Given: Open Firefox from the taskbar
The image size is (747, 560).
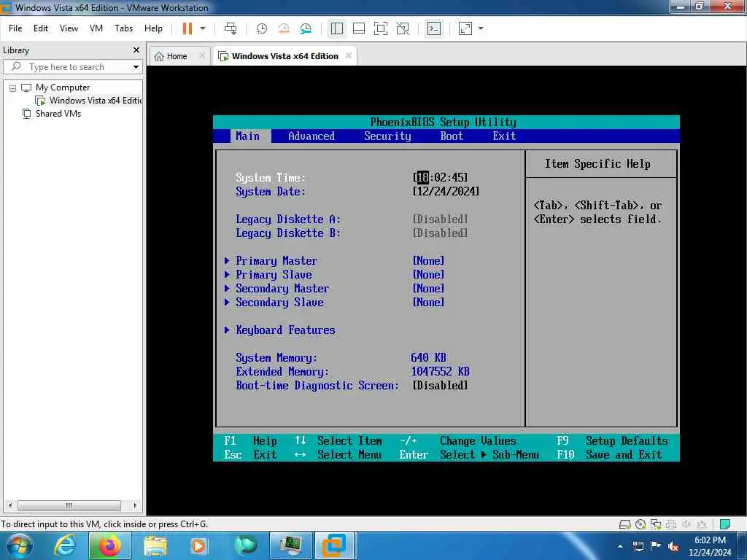Looking at the screenshot, I should [109, 545].
